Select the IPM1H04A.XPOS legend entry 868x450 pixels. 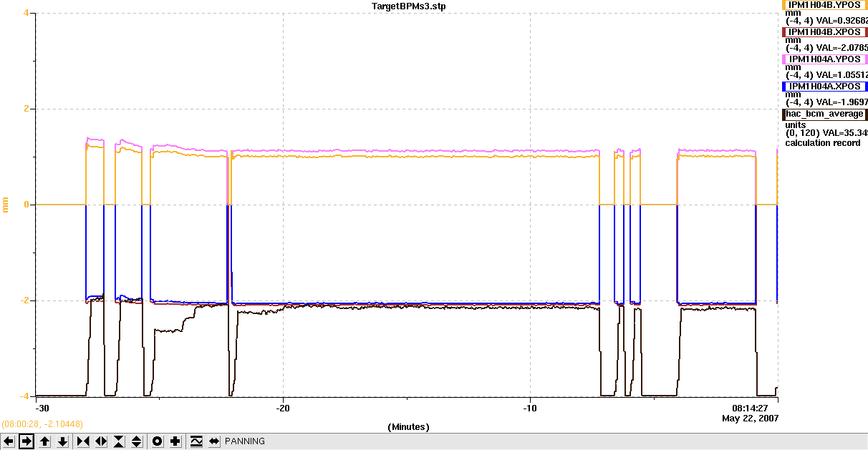[824, 86]
